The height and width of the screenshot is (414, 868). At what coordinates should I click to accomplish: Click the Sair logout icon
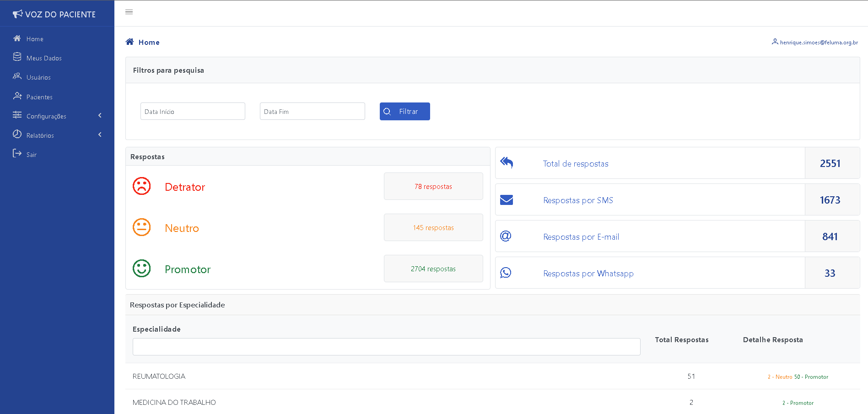(17, 153)
